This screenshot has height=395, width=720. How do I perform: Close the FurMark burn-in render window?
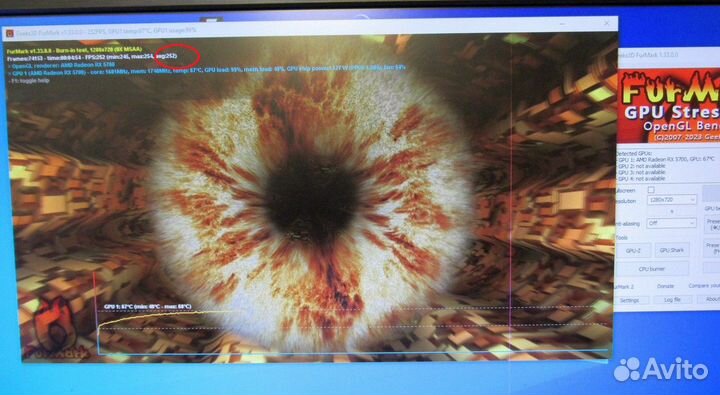606,23
